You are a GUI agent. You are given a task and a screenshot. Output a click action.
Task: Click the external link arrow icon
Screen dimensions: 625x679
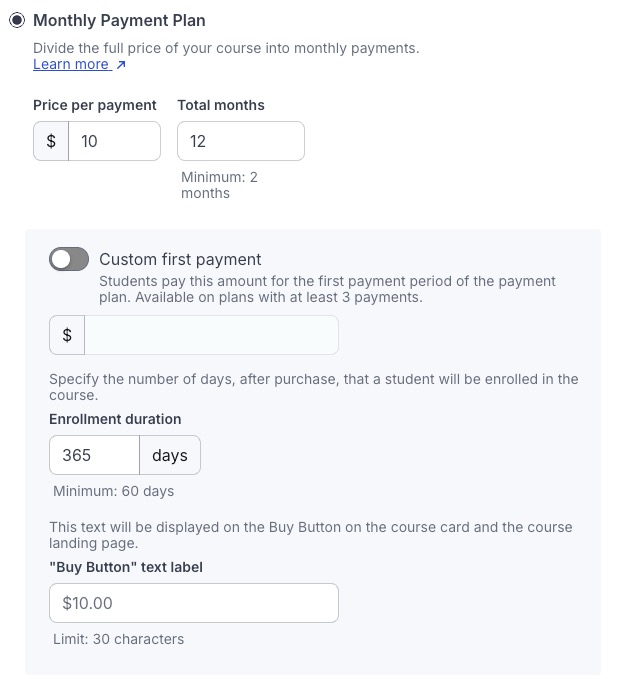[x=121, y=65]
